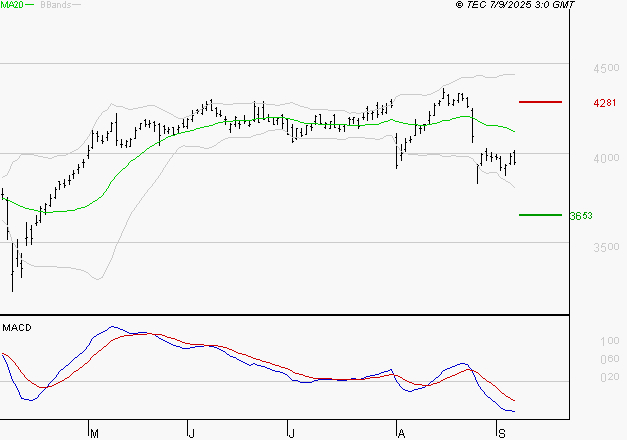Select the green support line marker
The width and height of the screenshot is (627, 440).
click(x=541, y=214)
